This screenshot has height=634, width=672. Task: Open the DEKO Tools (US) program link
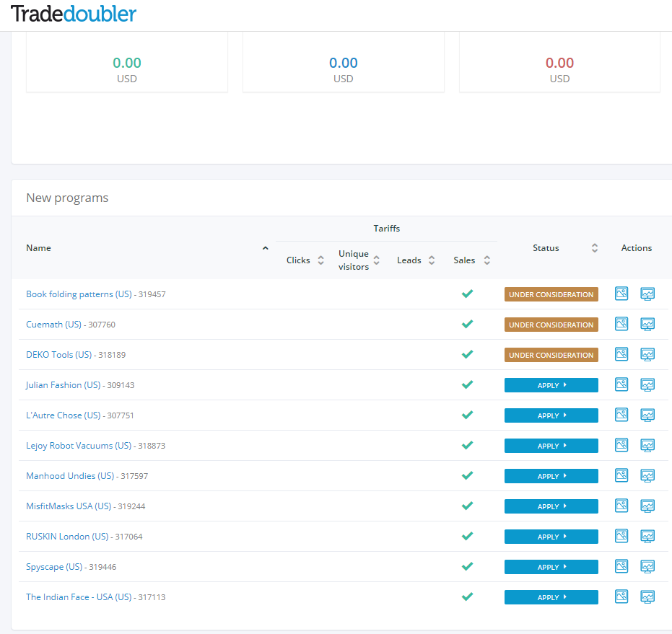pos(58,355)
